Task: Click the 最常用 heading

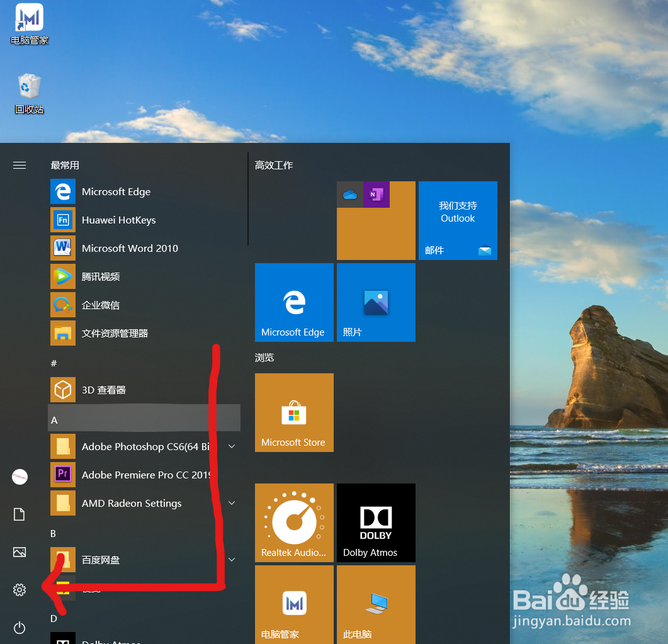Action: click(65, 166)
